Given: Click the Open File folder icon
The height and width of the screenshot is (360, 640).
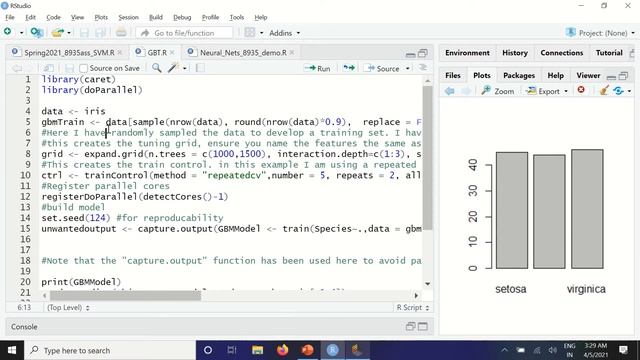Looking at the screenshot, I should pos(58,33).
